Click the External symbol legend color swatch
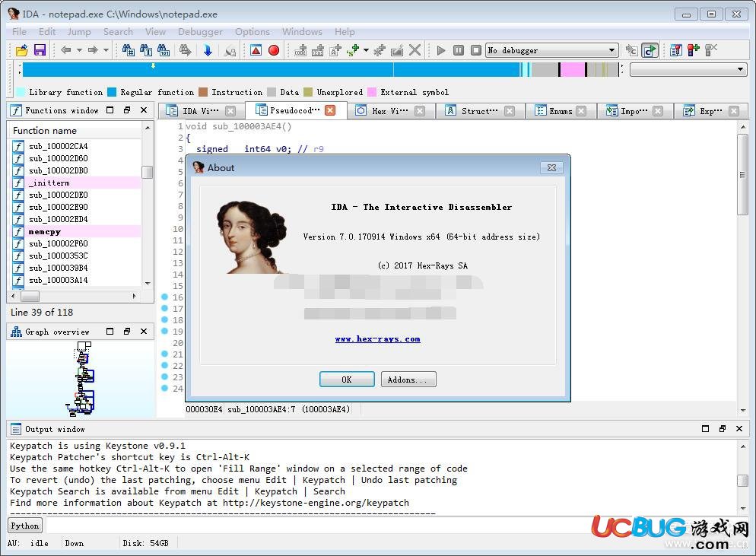756x556 pixels. click(372, 92)
